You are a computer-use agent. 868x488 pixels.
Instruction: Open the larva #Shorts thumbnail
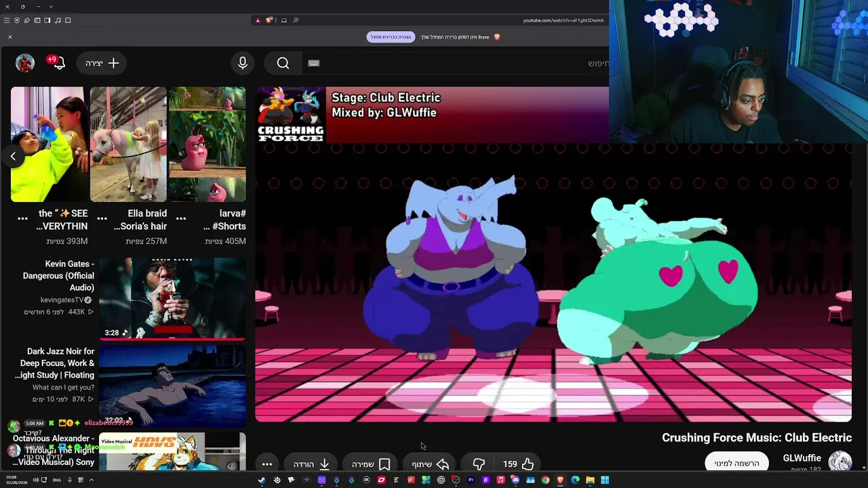pyautogui.click(x=208, y=144)
